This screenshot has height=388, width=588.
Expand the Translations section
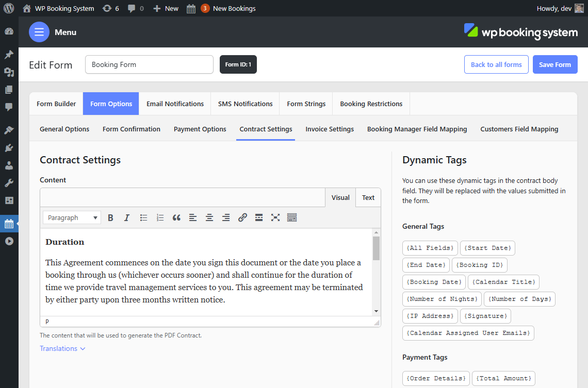pos(62,348)
